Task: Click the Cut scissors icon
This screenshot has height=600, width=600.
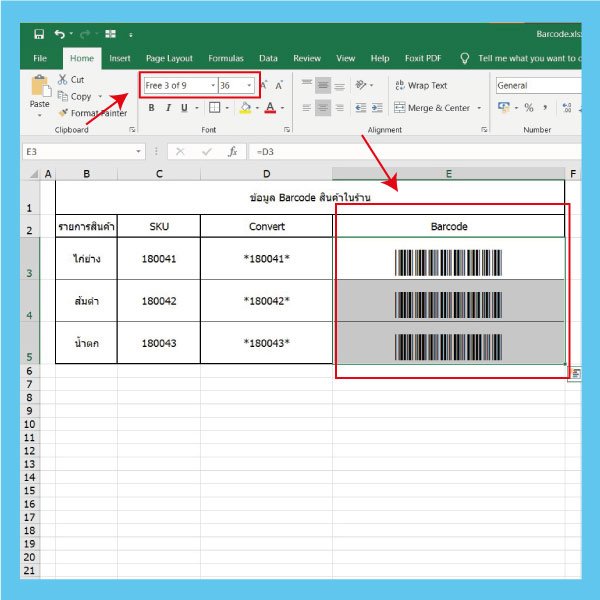Action: (62, 80)
